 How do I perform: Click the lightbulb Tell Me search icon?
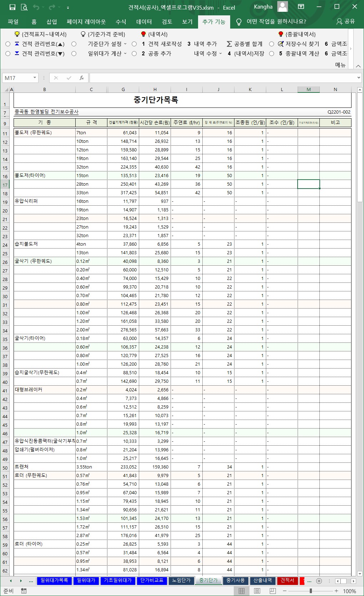(239, 22)
